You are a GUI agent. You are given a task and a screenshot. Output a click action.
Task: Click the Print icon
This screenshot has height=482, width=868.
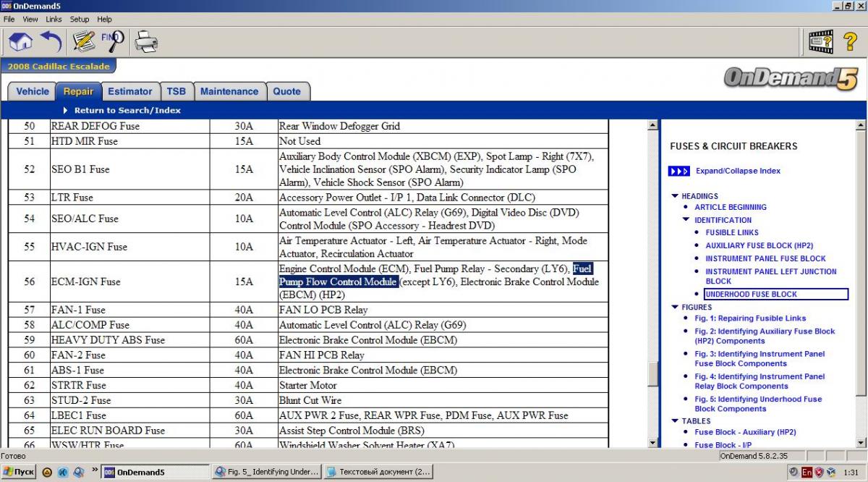coord(146,42)
